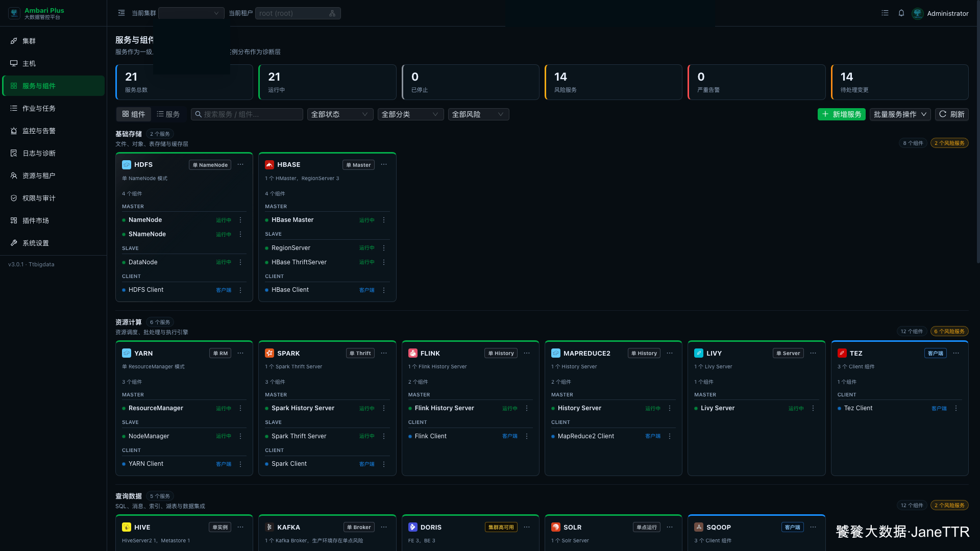This screenshot has width=980, height=551.
Task: Open the NameNode row actions menu
Action: 240,220
